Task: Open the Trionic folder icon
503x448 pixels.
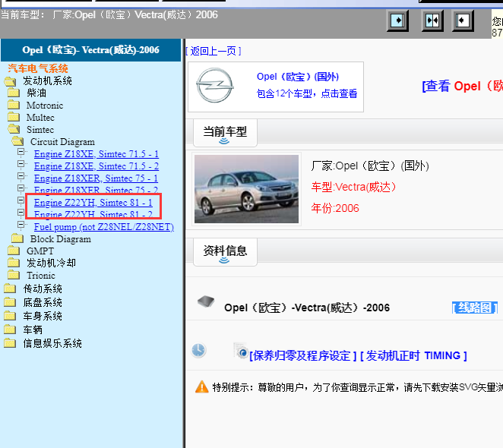Action: [x=14, y=275]
